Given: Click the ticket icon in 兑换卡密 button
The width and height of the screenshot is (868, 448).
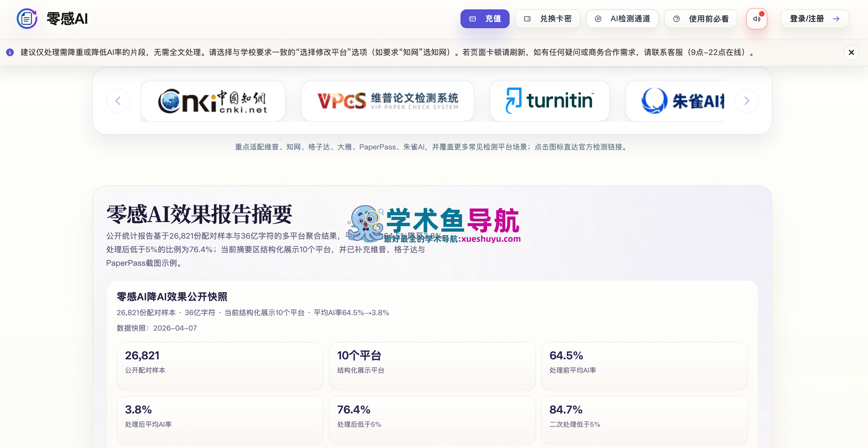Looking at the screenshot, I should pos(527,19).
